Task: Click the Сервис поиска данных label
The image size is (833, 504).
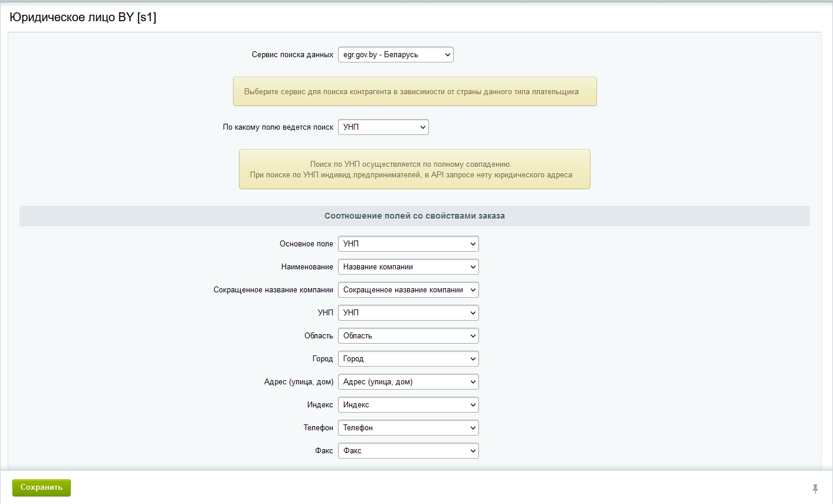Action: [x=292, y=55]
